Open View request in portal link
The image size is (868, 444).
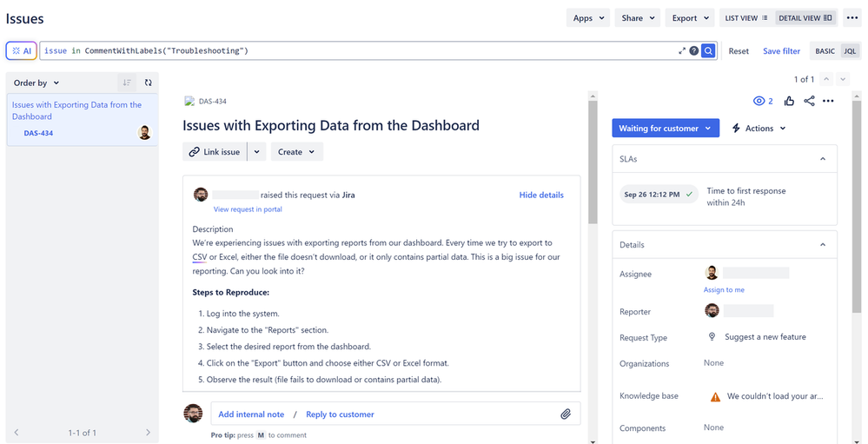[x=248, y=209]
